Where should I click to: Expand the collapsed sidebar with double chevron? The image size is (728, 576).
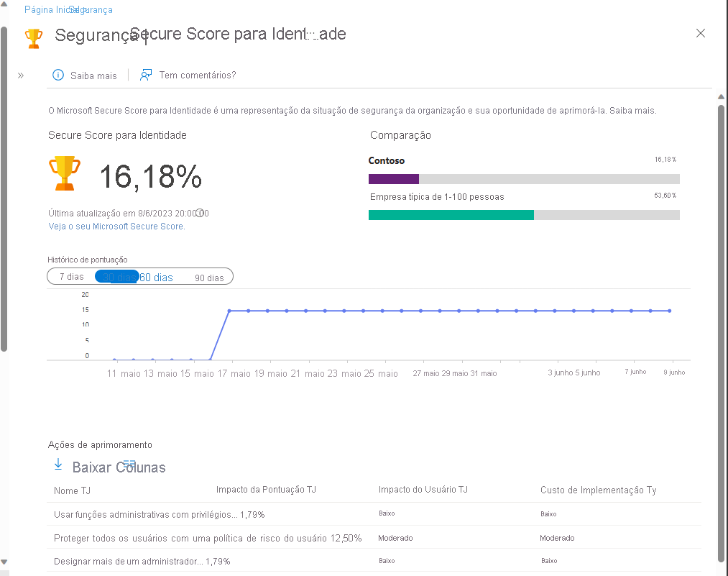(20, 76)
